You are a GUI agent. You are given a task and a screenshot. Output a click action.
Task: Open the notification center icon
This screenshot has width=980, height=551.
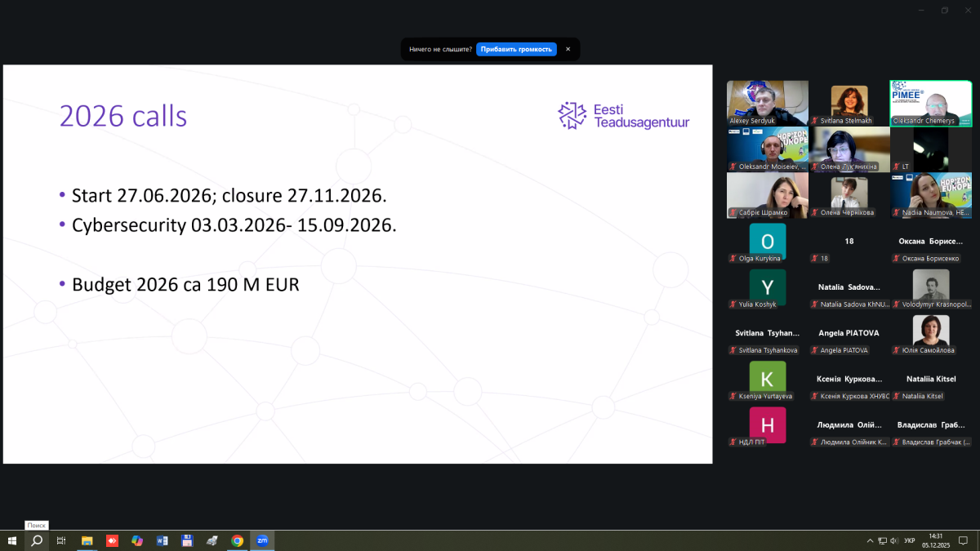(x=962, y=540)
